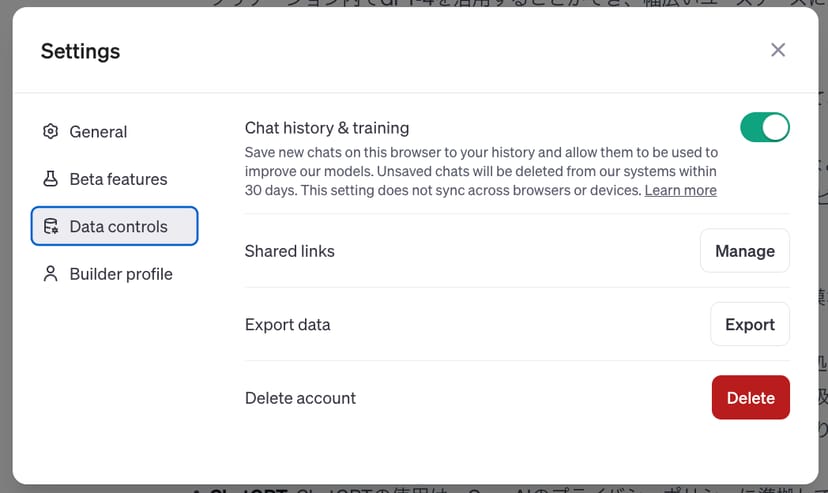Select the Data controls tab label
This screenshot has height=493, width=828.
(x=118, y=227)
